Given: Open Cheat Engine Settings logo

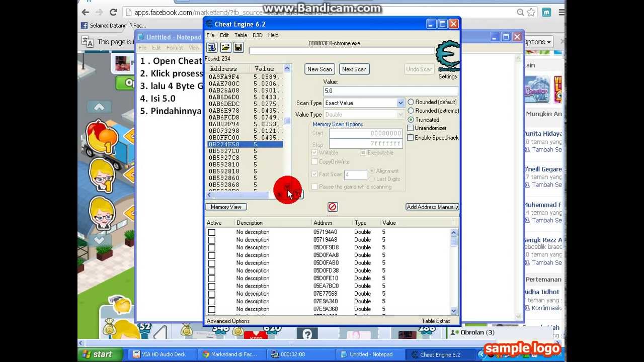Looking at the screenshot, I should (447, 57).
